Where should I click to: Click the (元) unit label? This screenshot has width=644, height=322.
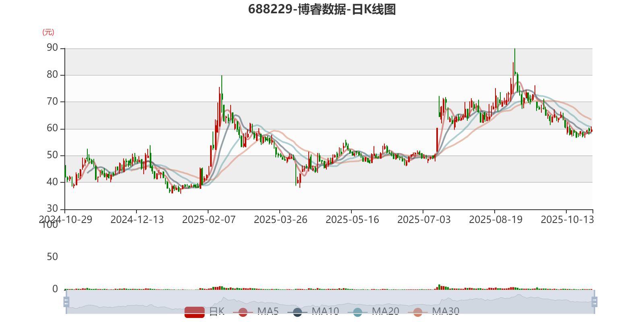tap(48, 32)
